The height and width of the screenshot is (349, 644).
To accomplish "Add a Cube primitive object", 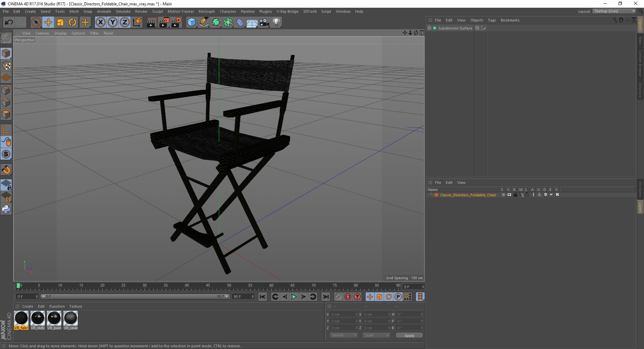I will click(x=192, y=22).
